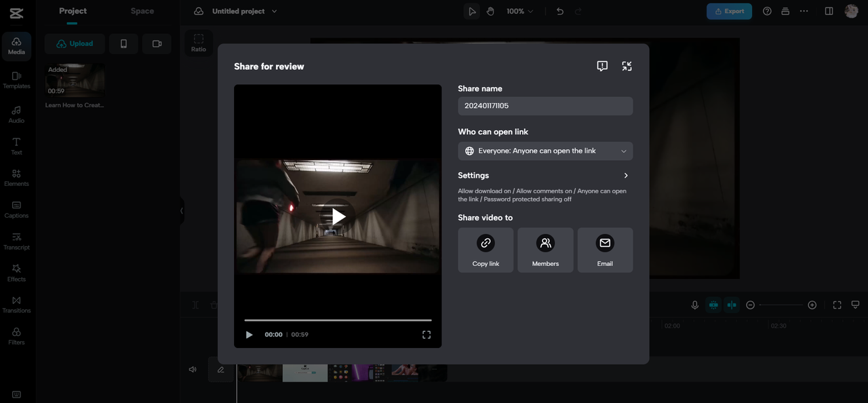The image size is (868, 403).
Task: Open the user profile avatar
Action: click(x=851, y=11)
